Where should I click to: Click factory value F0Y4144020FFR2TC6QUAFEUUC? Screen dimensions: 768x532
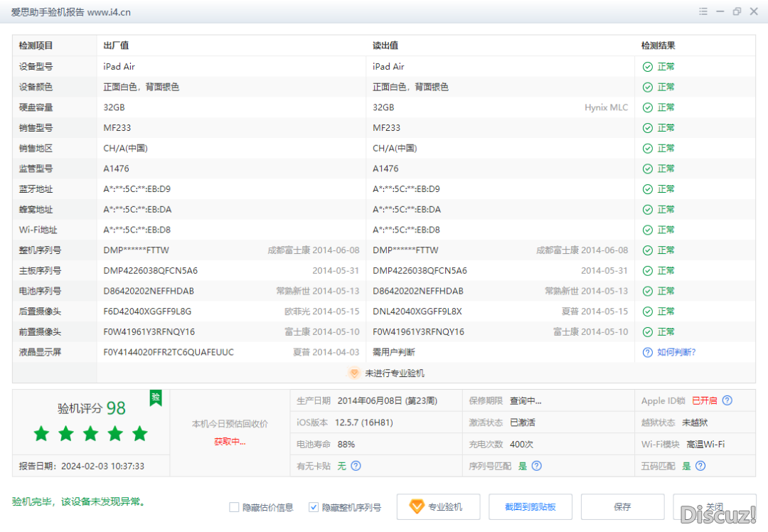point(169,352)
